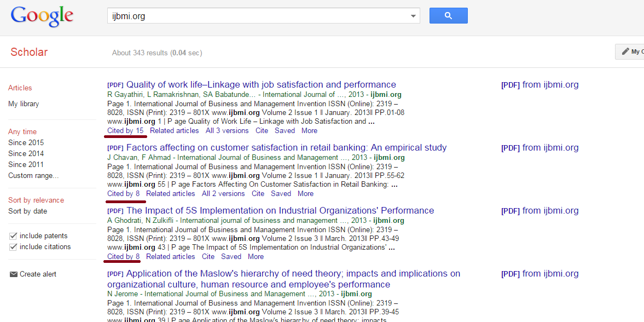Click author line J Chavan, F Ahmad
Screen dimensions: 644x322
[256, 158]
